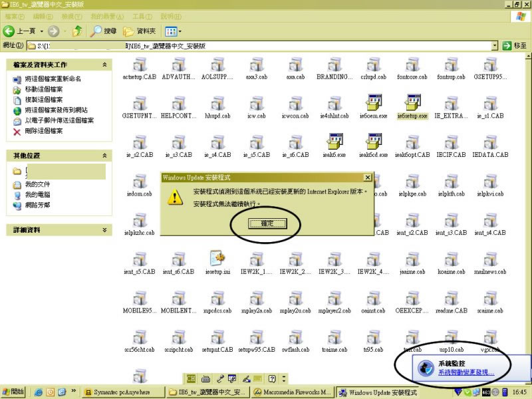Select the actsetup.CAB file icon

(x=140, y=64)
